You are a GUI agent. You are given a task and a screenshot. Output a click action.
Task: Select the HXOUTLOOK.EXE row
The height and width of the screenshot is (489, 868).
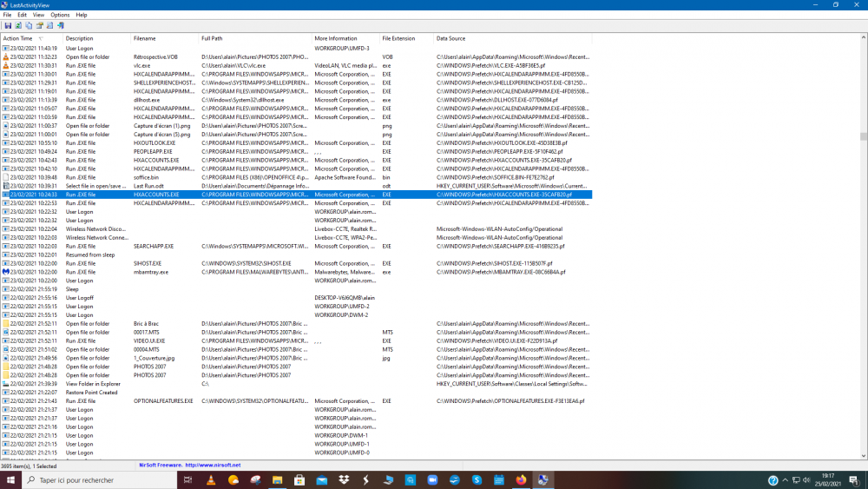point(297,143)
